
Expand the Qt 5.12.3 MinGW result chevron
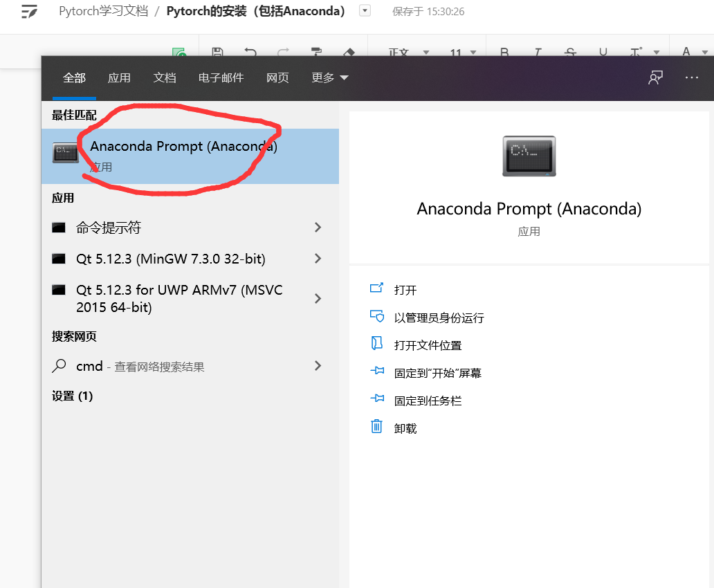tap(318, 259)
